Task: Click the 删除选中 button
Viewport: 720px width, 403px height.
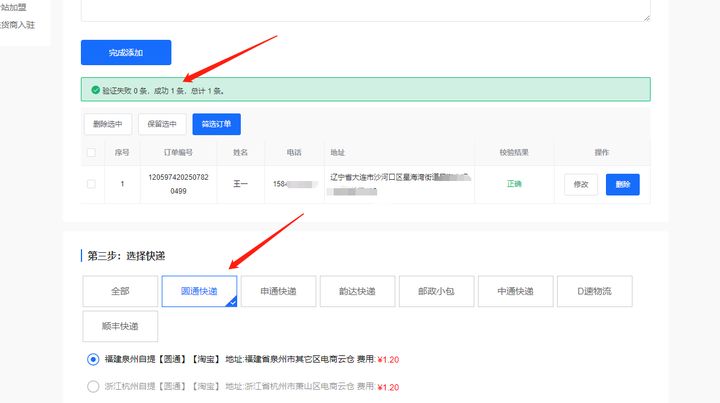Action: [108, 124]
